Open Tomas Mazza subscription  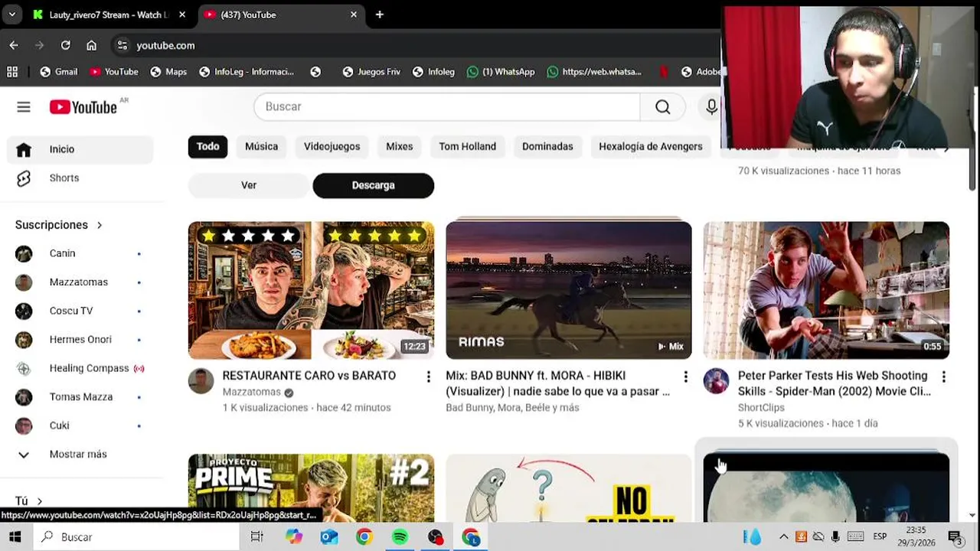(80, 396)
